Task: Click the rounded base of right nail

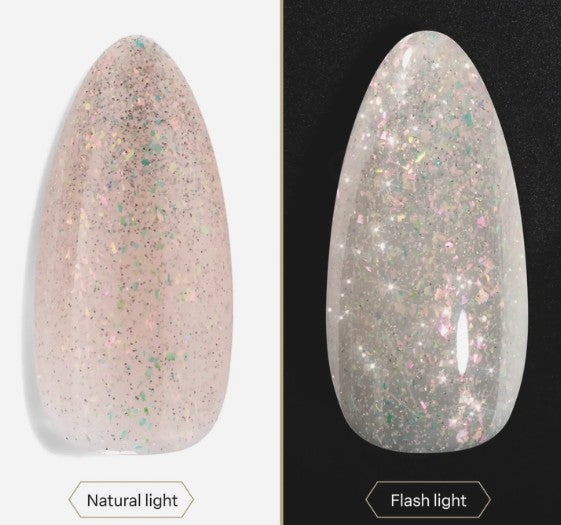Action: point(428,446)
